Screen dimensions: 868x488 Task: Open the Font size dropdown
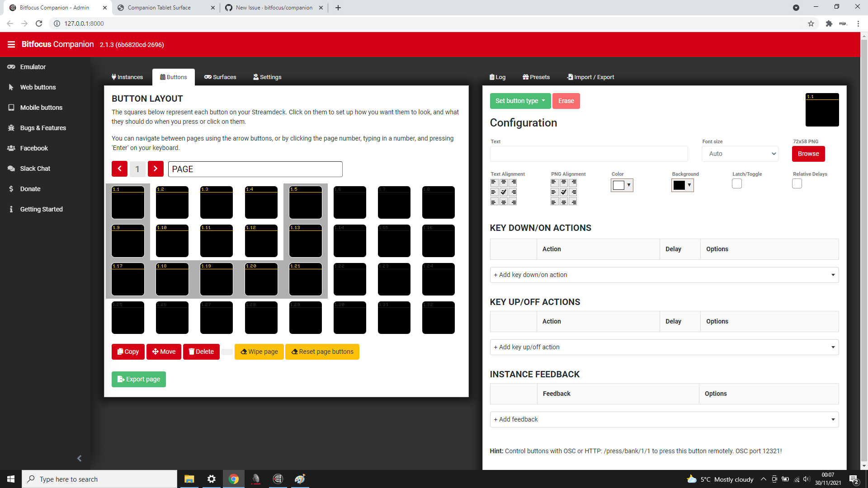point(740,154)
